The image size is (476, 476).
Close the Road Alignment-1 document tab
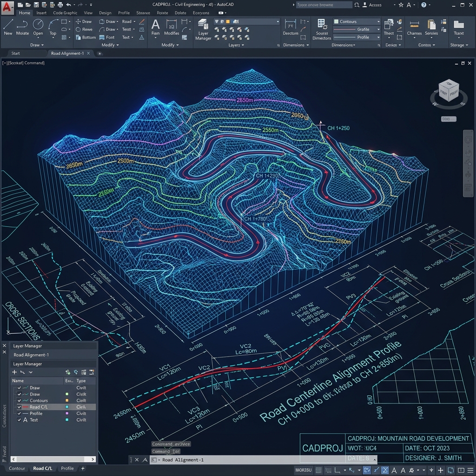[x=88, y=53]
